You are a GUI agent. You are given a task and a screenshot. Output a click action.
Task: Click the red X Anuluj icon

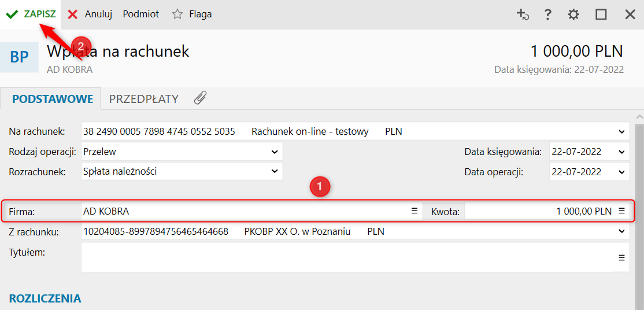click(73, 14)
